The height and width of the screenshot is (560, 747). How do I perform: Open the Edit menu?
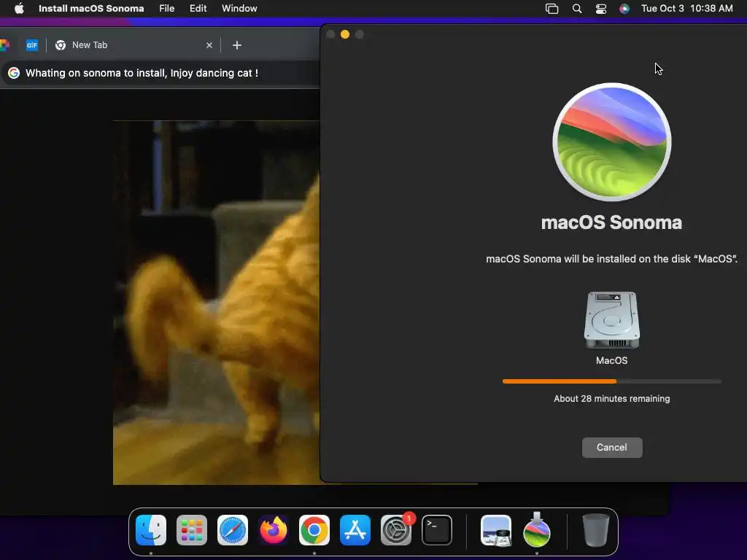click(198, 8)
